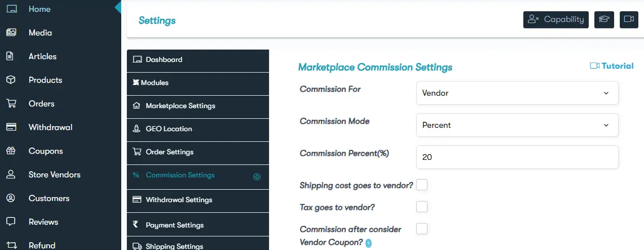The width and height of the screenshot is (644, 250).
Task: Click the Reviews speech bubble icon
Action: (x=11, y=222)
